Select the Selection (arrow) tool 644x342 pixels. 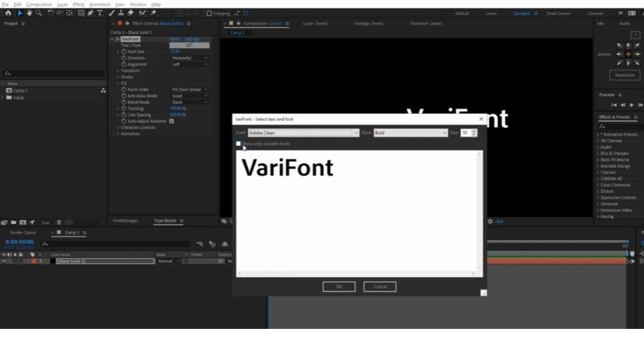click(19, 13)
